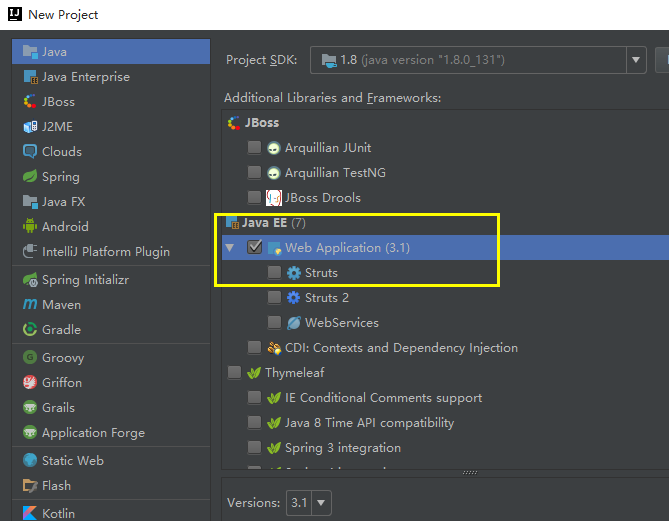Click the Gradle icon
669x521 pixels.
[30, 329]
